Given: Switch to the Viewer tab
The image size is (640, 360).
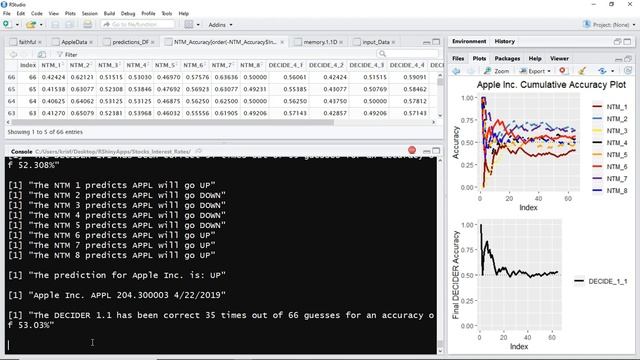Looking at the screenshot, I should pos(559,59).
